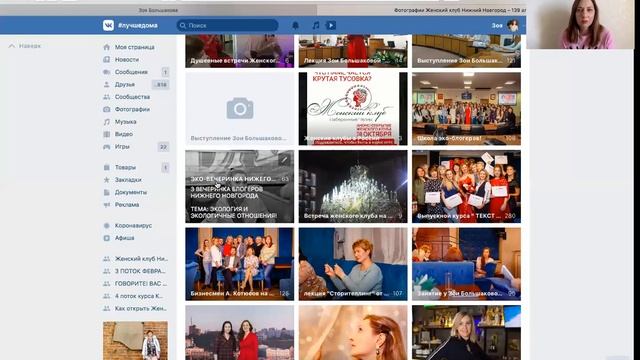The height and width of the screenshot is (360, 640).
Task: Click the Реклама megaphone icon
Action: (x=107, y=204)
